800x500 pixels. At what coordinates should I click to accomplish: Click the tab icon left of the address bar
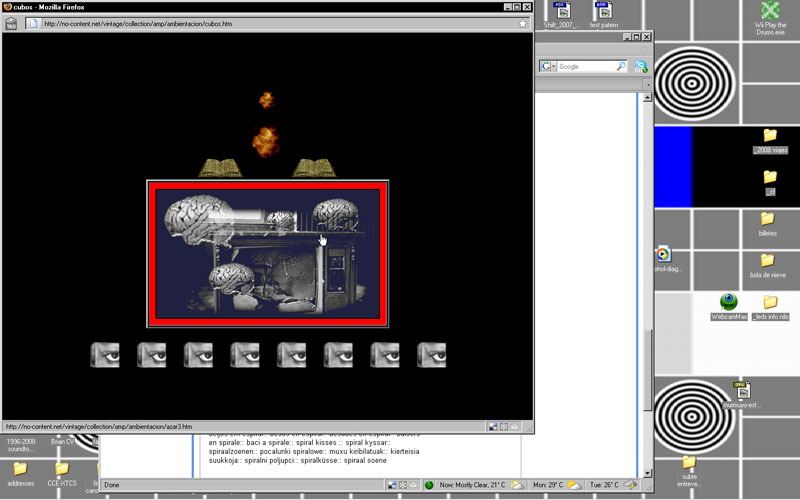11,23
